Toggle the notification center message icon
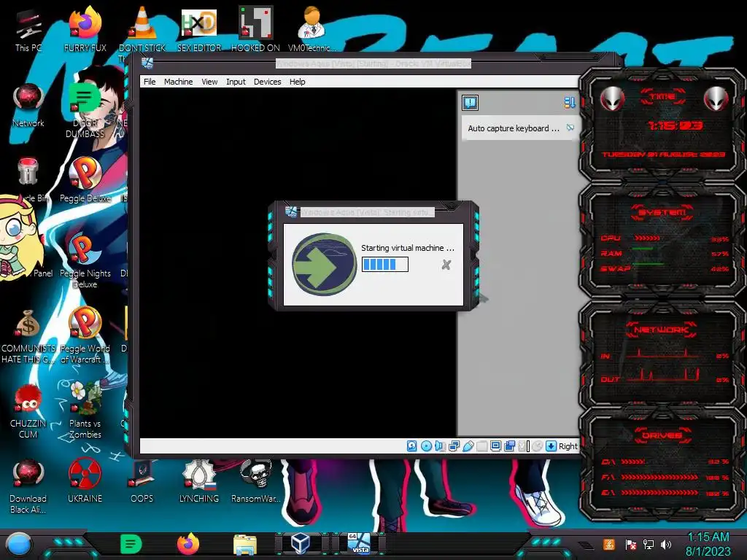The width and height of the screenshot is (747, 560). click(471, 102)
